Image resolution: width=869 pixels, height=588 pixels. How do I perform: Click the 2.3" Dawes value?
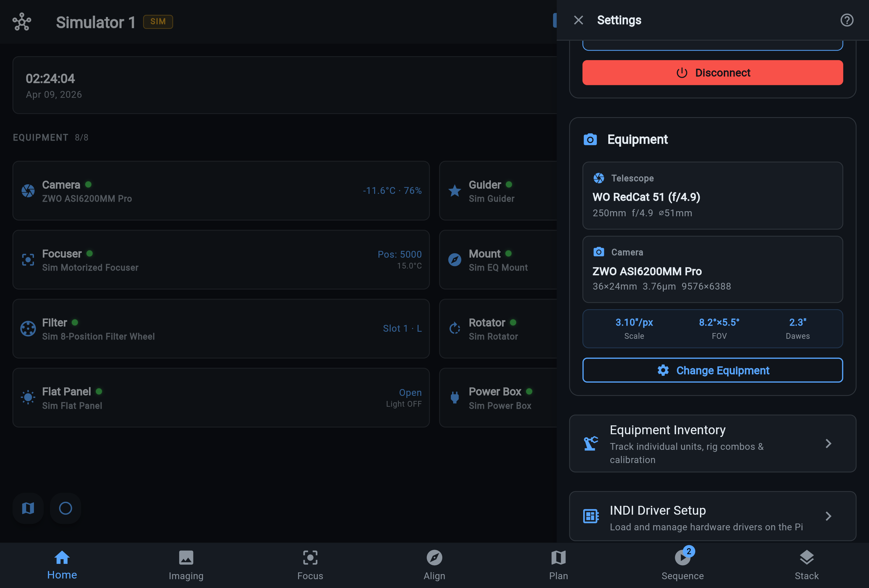coord(798,323)
